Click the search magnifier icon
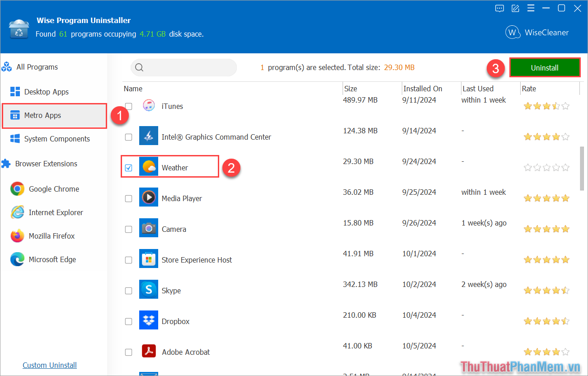588x376 pixels. tap(139, 67)
